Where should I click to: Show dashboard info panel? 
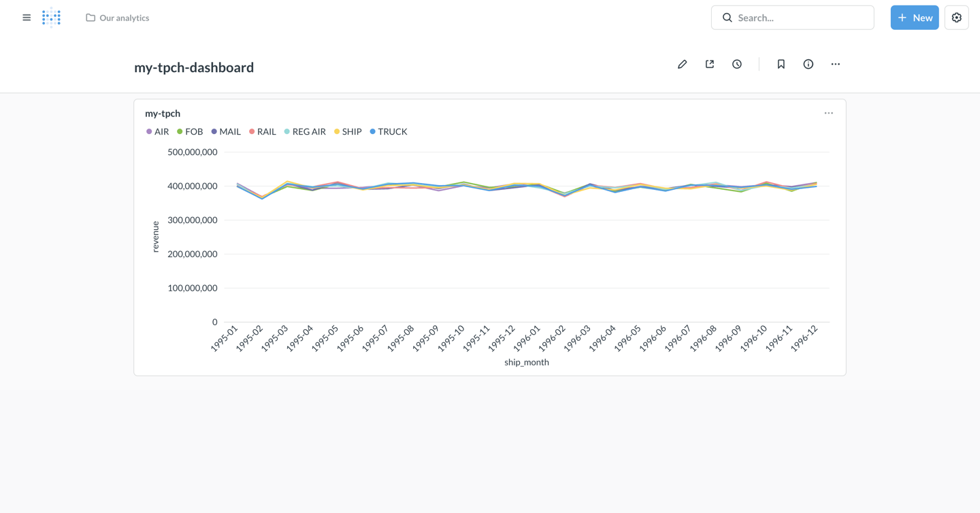(808, 64)
